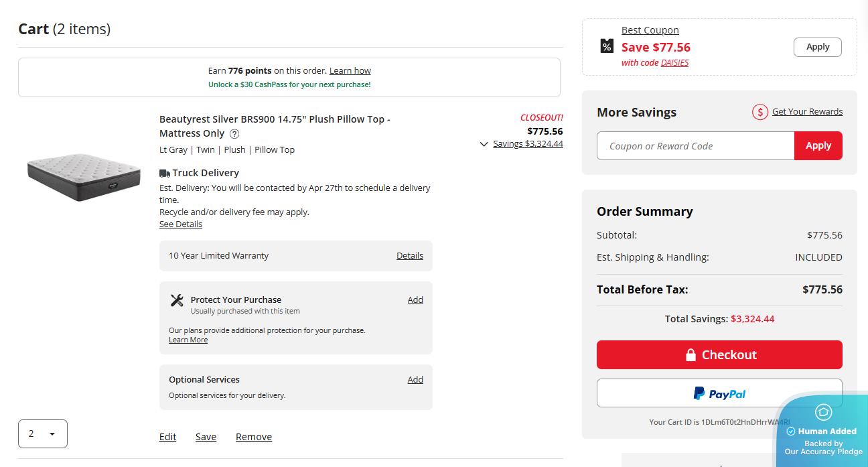Click the dollar sign rewards icon
This screenshot has height=467, width=868.
759,112
